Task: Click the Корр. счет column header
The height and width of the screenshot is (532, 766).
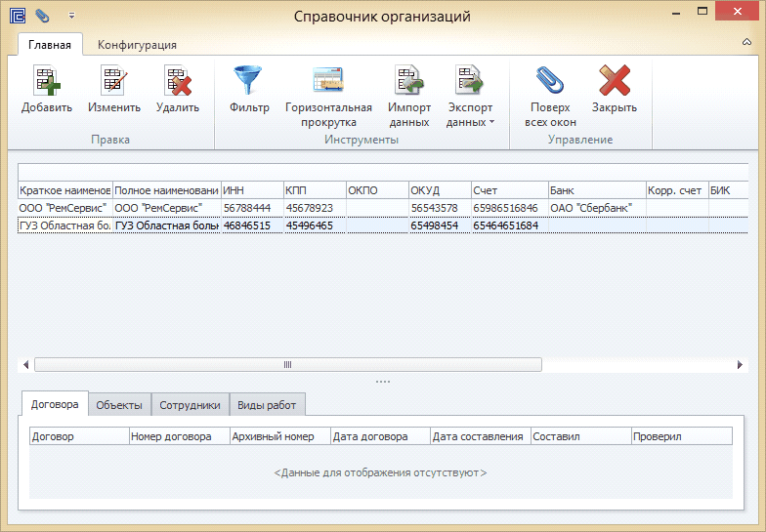Action: [677, 190]
